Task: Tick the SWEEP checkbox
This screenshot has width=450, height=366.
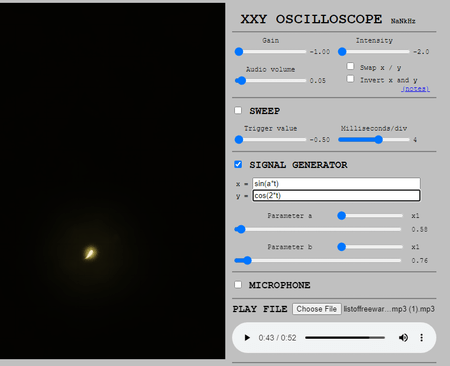Action: 238,110
